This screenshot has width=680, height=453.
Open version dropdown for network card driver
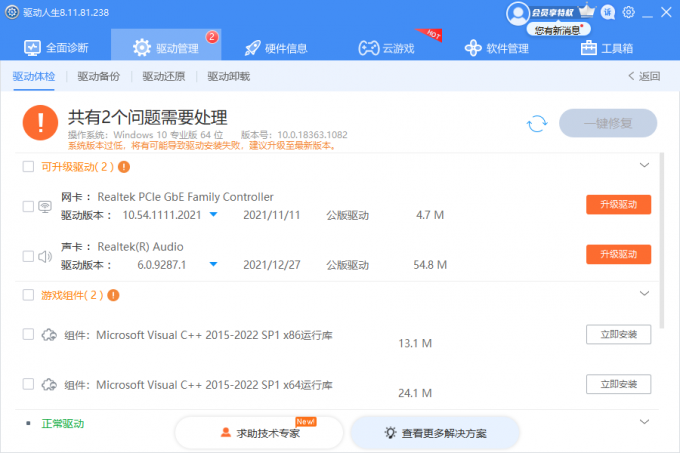[212, 215]
